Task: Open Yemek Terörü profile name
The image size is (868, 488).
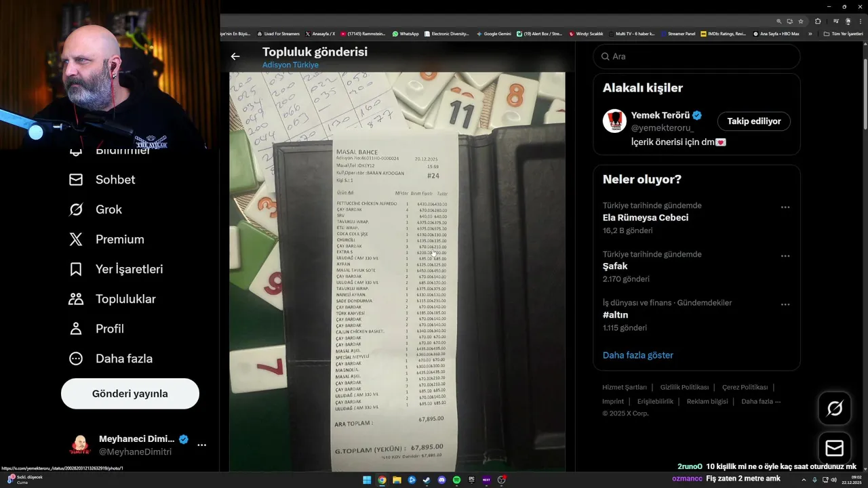Action: (660, 115)
